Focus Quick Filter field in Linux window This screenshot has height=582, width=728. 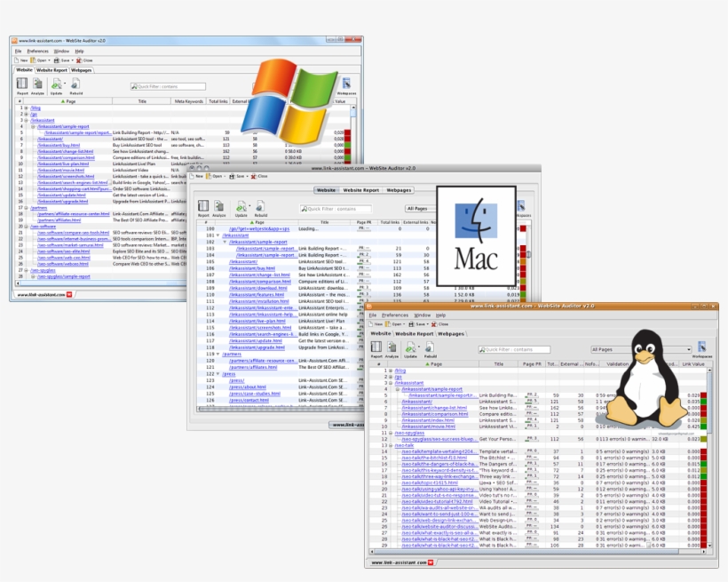514,349
